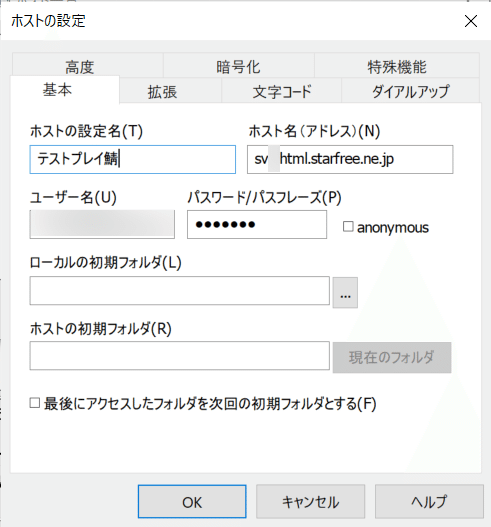Open the 拡張 tab
Image resolution: width=491 pixels, height=527 pixels.
[170, 91]
